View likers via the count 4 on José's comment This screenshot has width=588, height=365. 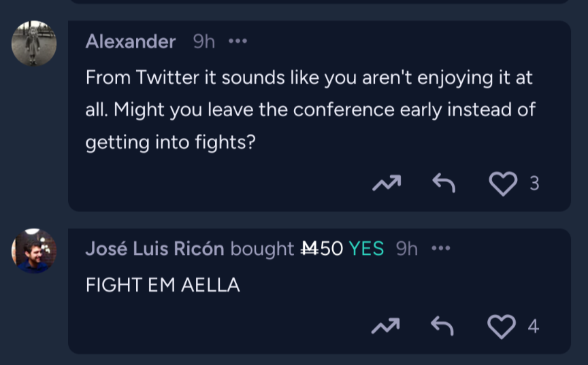[x=534, y=327]
